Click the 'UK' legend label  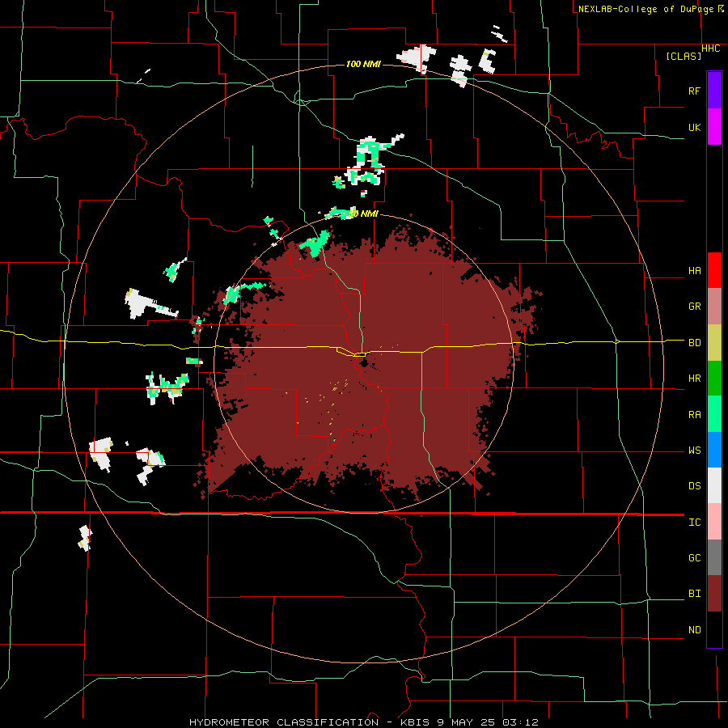pos(694,127)
